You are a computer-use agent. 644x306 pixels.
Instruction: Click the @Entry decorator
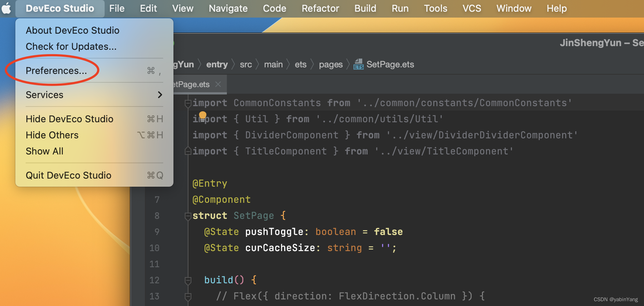(210, 183)
